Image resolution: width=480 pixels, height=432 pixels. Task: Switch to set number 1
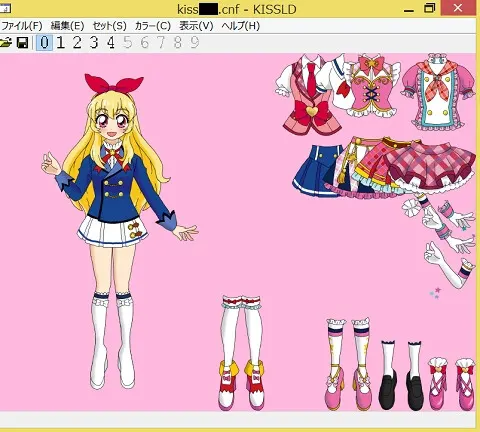[x=61, y=43]
